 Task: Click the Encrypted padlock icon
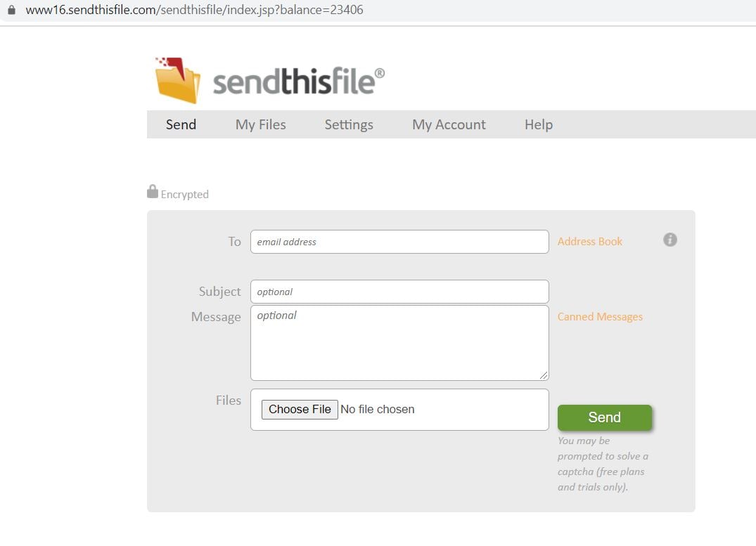pyautogui.click(x=153, y=190)
